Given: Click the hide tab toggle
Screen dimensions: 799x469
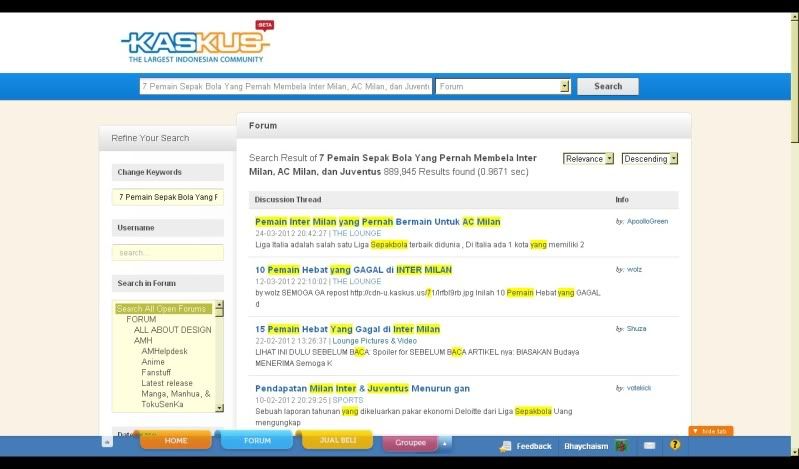Looking at the screenshot, I should tap(710, 431).
